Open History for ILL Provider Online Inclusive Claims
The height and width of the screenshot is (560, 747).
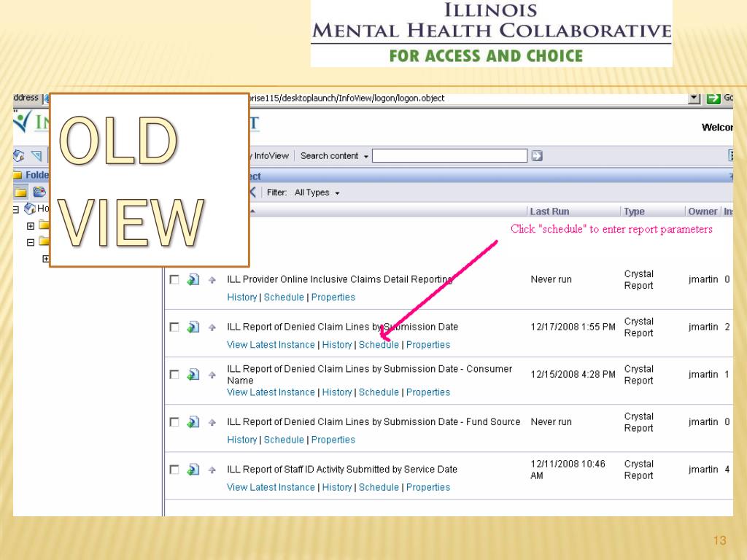coord(242,297)
